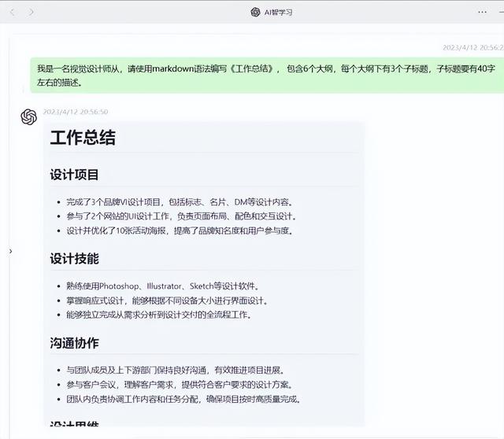Click the back arrow in title bar
504x439 pixels.
pos(12,12)
